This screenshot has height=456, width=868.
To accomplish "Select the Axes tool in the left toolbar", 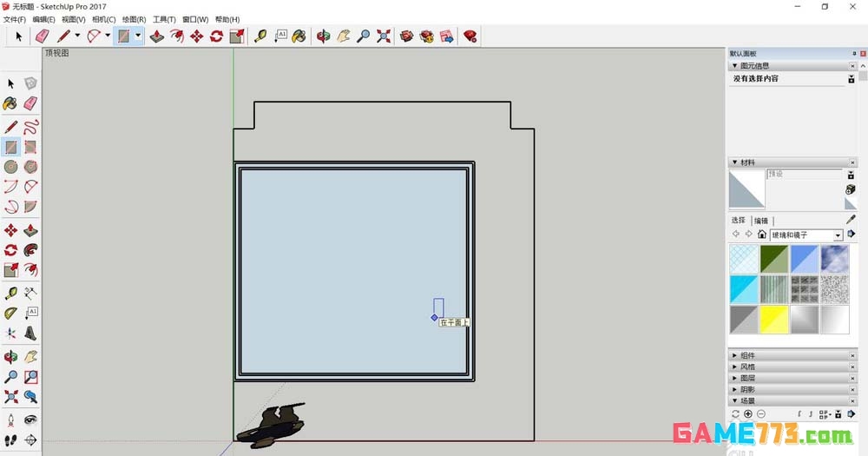I will (x=10, y=334).
